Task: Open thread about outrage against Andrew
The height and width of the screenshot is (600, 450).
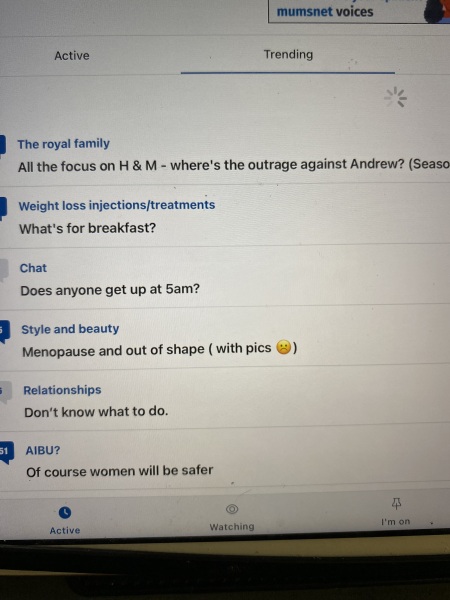Action: pos(233,166)
